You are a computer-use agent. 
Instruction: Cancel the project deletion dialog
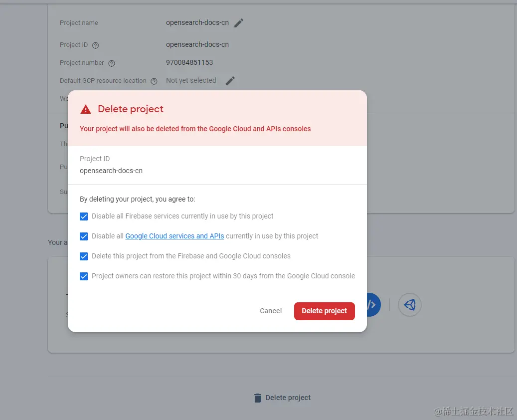pos(271,310)
